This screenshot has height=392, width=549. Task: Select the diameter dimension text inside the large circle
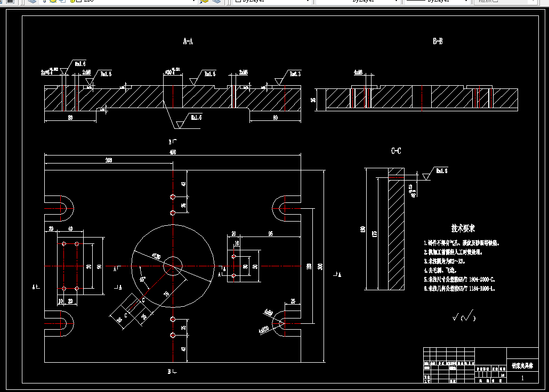[x=156, y=257]
